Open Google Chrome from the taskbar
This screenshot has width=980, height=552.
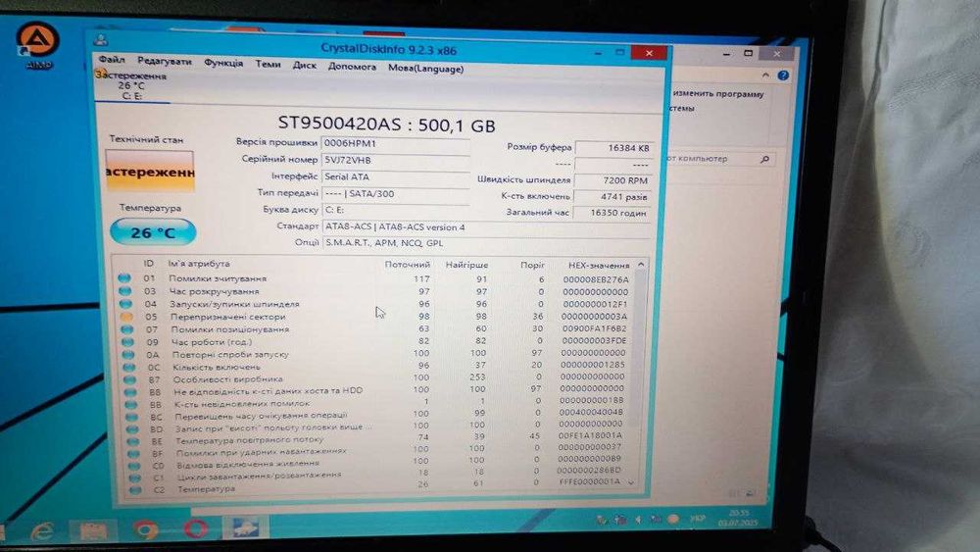tap(144, 530)
